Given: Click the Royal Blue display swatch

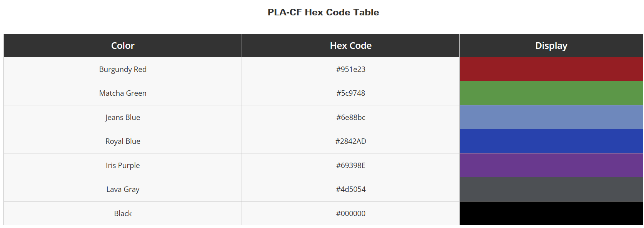Looking at the screenshot, I should click(x=551, y=141).
